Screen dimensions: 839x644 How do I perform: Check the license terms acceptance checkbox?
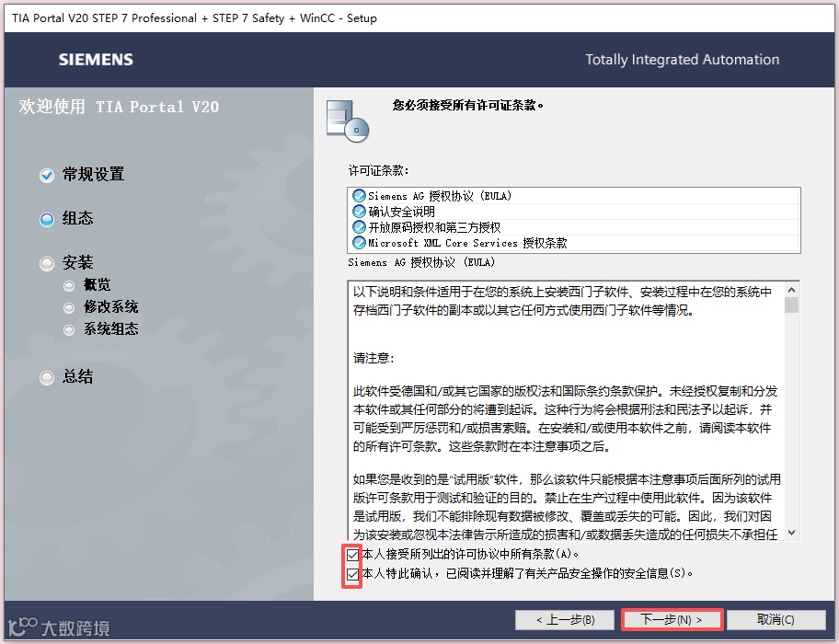[352, 555]
